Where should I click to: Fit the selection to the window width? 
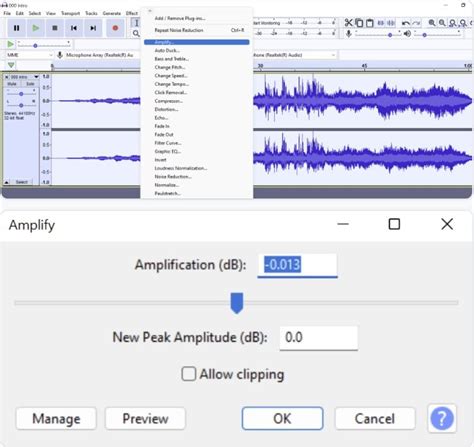coord(453,23)
